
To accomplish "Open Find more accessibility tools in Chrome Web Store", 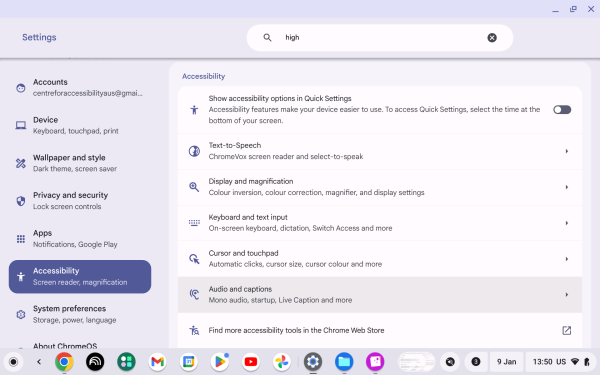I will click(380, 331).
